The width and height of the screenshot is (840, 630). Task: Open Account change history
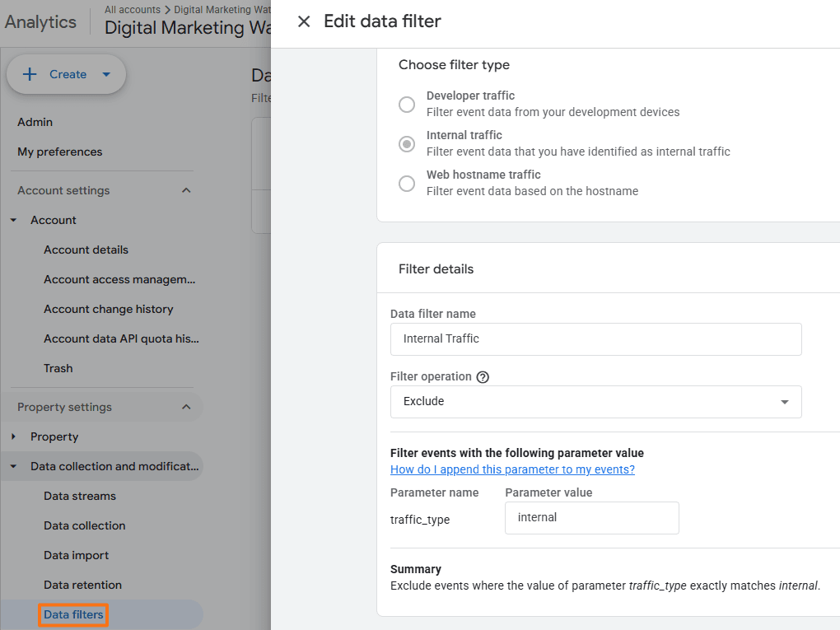(x=108, y=309)
